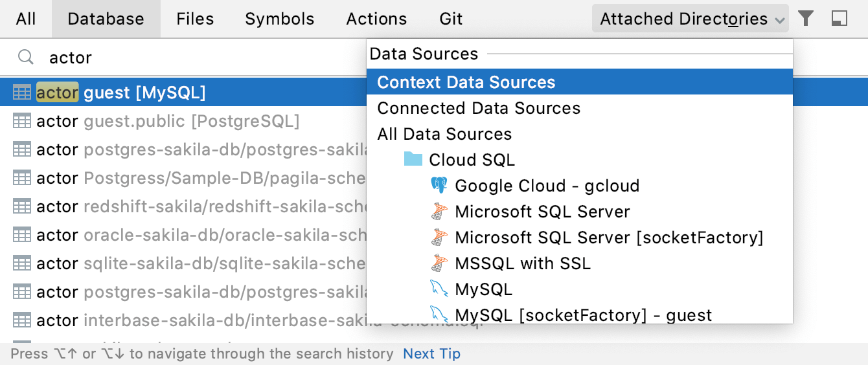Click table icon of actor guest.public [PostgreSQL]
The height and width of the screenshot is (365, 868).
[x=22, y=121]
